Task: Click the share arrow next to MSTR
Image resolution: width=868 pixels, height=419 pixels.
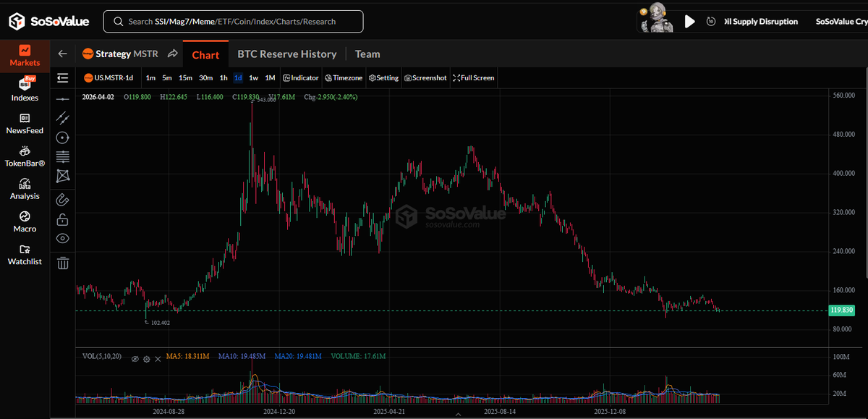Action: (x=172, y=54)
